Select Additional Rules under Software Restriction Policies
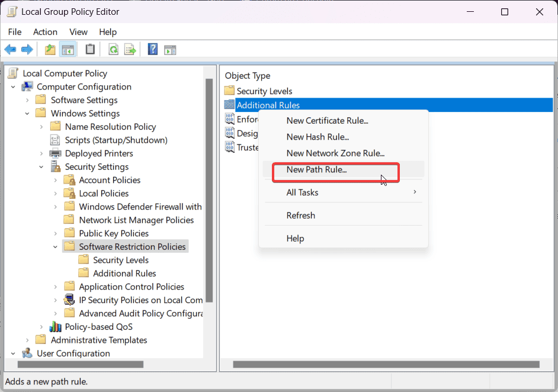Image resolution: width=558 pixels, height=392 pixels. (124, 273)
